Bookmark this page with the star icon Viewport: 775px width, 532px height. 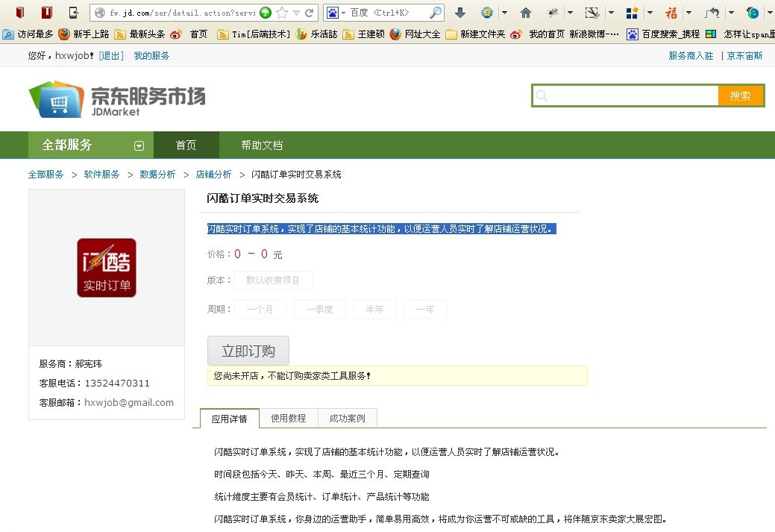pos(282,13)
